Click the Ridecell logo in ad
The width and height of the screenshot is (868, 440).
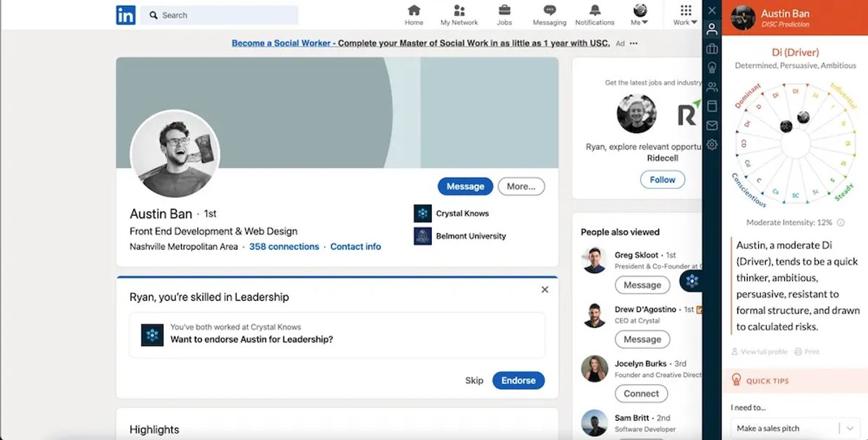pos(689,114)
